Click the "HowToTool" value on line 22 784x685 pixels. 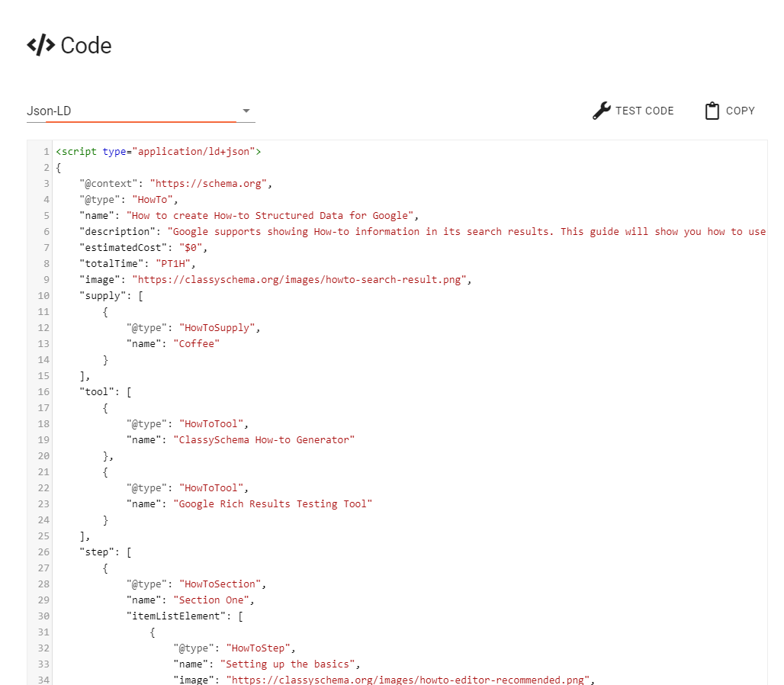point(211,487)
